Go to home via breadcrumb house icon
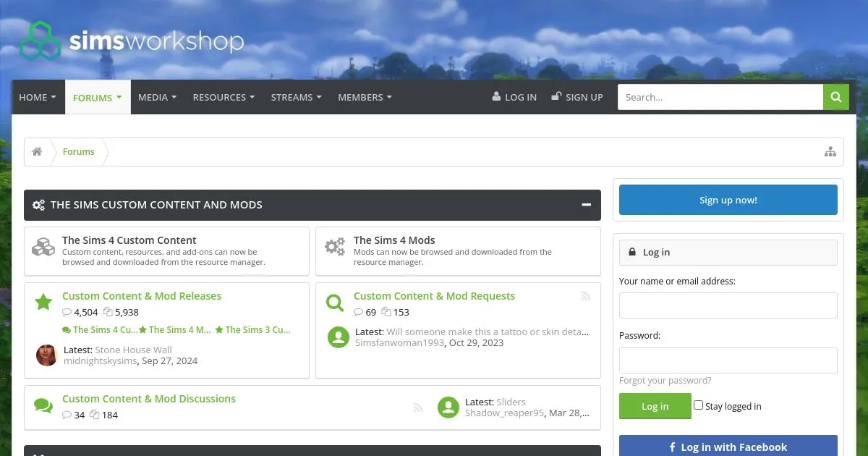Screen dimensions: 868x456 37,151
